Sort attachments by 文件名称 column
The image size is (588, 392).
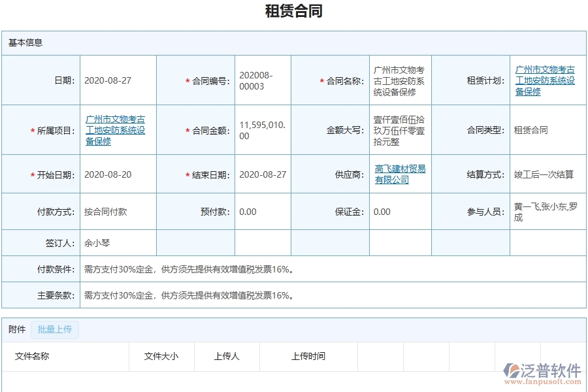31,356
